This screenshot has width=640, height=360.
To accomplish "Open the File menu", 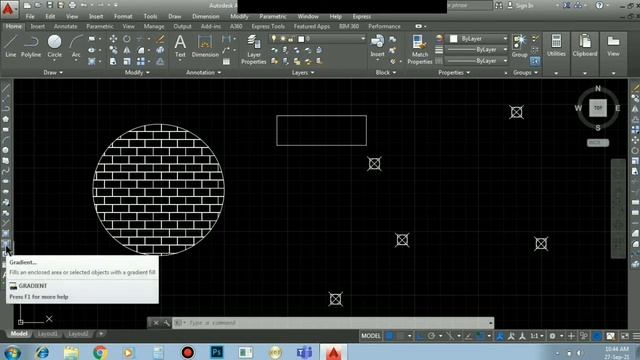I will (x=30, y=16).
